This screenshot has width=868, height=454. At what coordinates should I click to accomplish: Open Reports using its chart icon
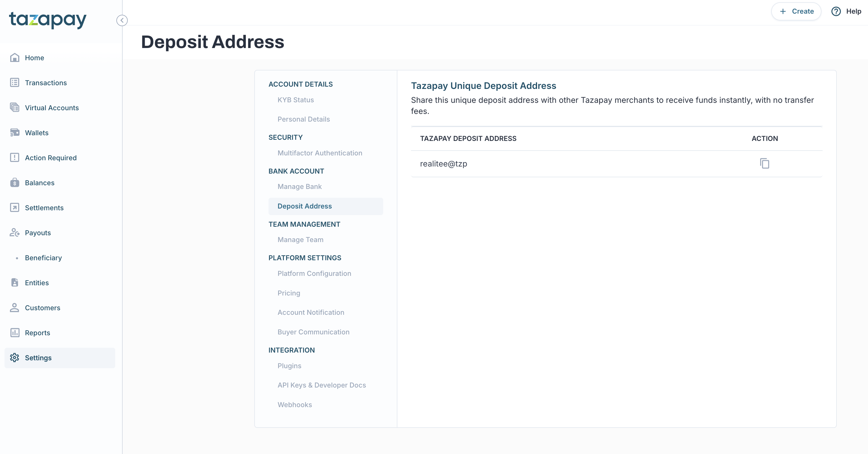coord(15,333)
